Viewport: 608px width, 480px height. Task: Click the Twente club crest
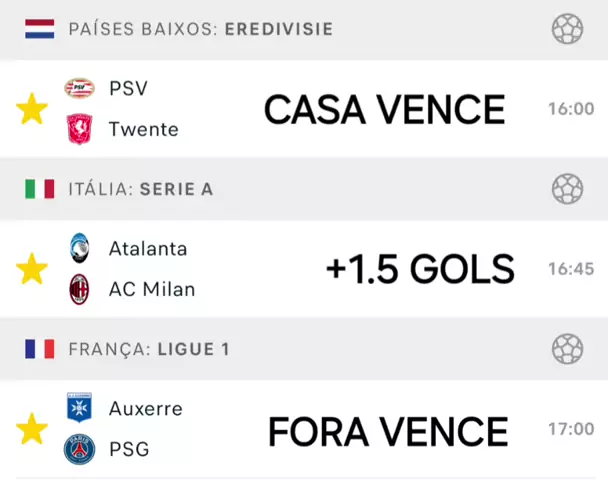(x=79, y=130)
